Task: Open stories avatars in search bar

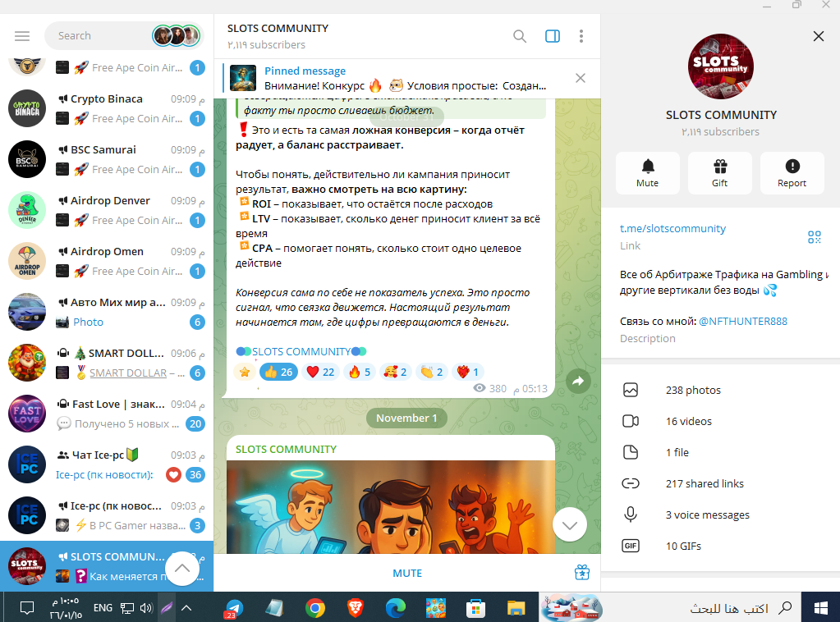Action: point(177,36)
